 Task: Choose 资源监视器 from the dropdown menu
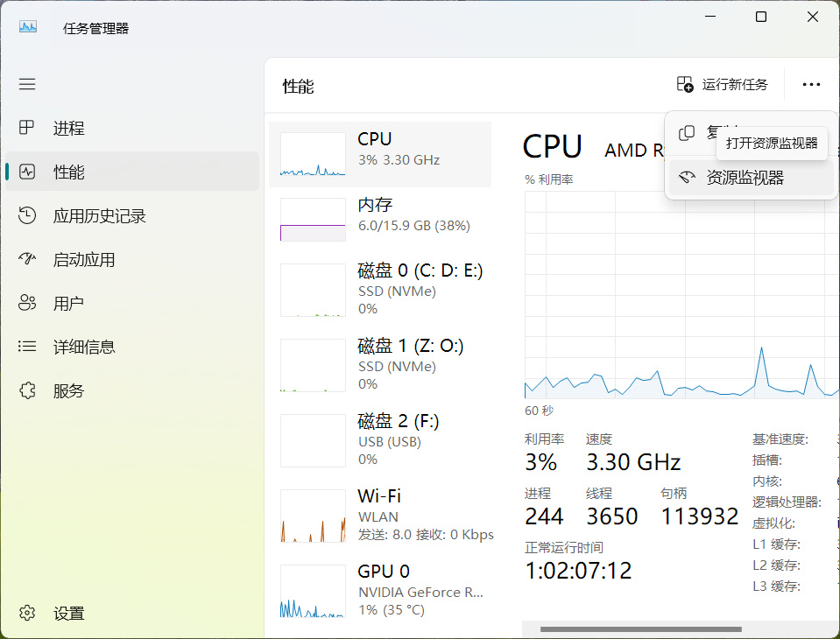745,178
